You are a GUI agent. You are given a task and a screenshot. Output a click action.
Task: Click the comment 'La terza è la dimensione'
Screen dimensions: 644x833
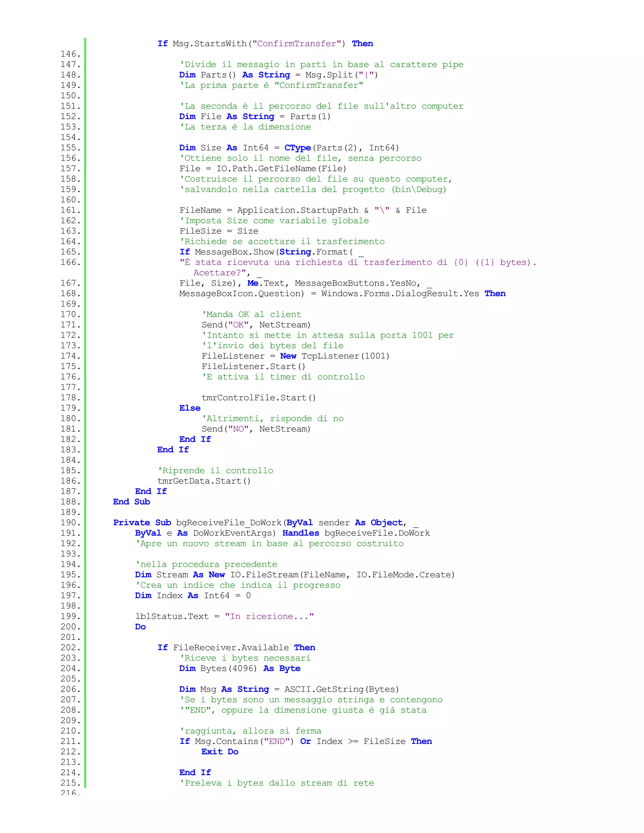pos(245,127)
